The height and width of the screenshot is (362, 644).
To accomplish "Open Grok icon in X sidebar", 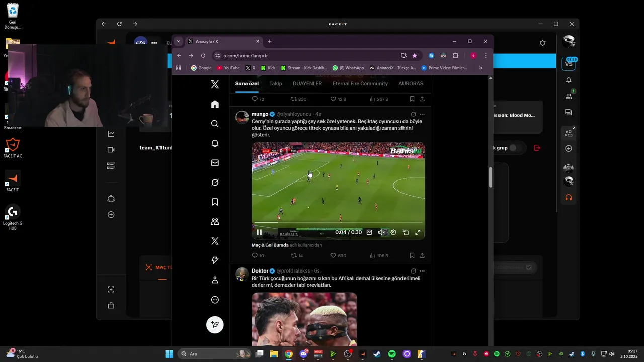I will pyautogui.click(x=215, y=183).
